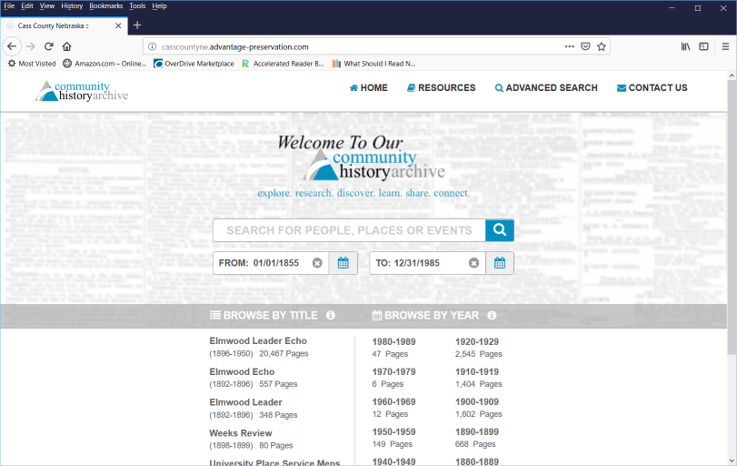Open page actions three-dot menu
The height and width of the screenshot is (466, 737).
[x=569, y=47]
